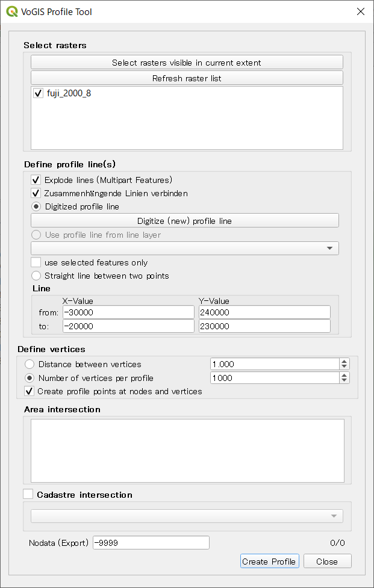Close the VoGIS Profile Tool window
This screenshot has width=374, height=588.
coord(361,11)
